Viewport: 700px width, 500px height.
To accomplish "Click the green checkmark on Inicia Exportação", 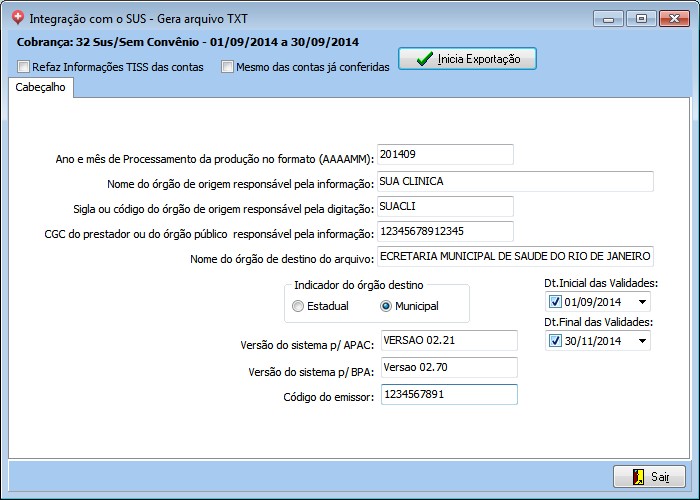I will click(424, 59).
